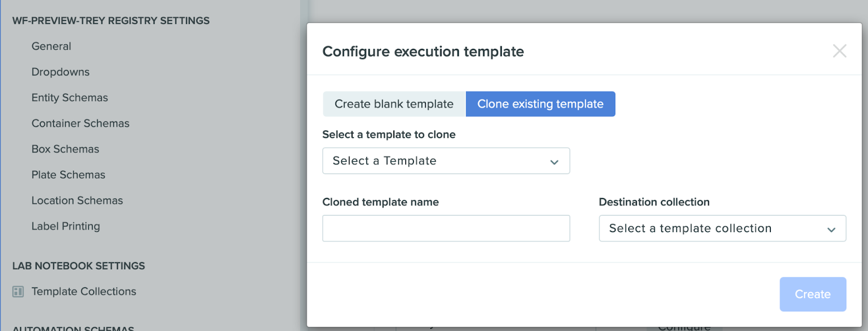Viewport: 868px width, 331px height.
Task: Open the Select a template collection dropdown
Action: (722, 228)
